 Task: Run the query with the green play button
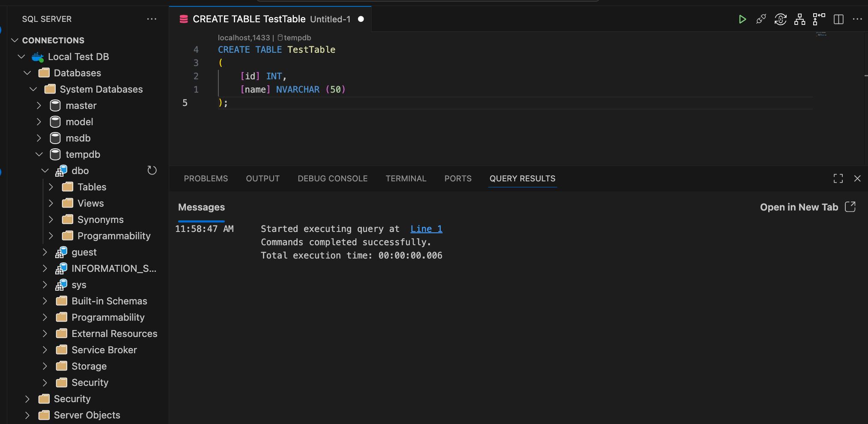742,19
